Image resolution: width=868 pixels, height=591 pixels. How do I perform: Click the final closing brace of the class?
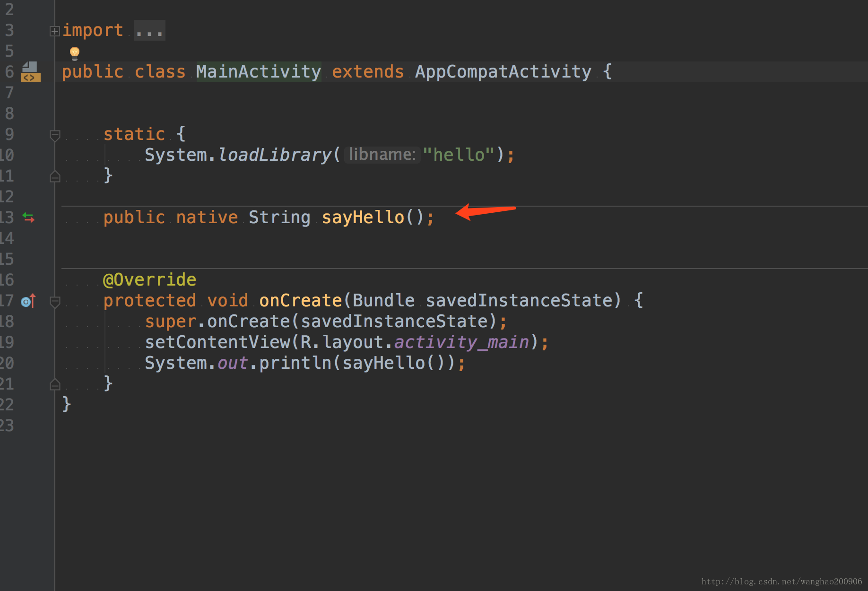pos(67,405)
